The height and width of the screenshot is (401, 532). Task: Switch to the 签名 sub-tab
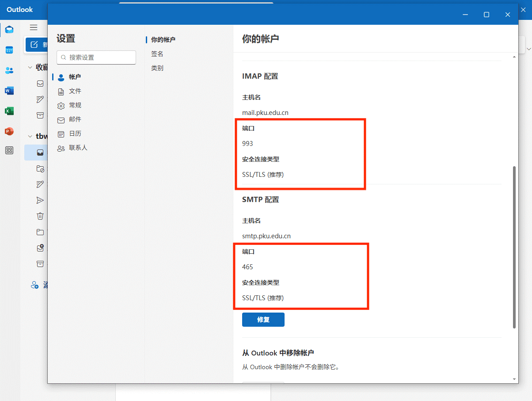pos(157,54)
